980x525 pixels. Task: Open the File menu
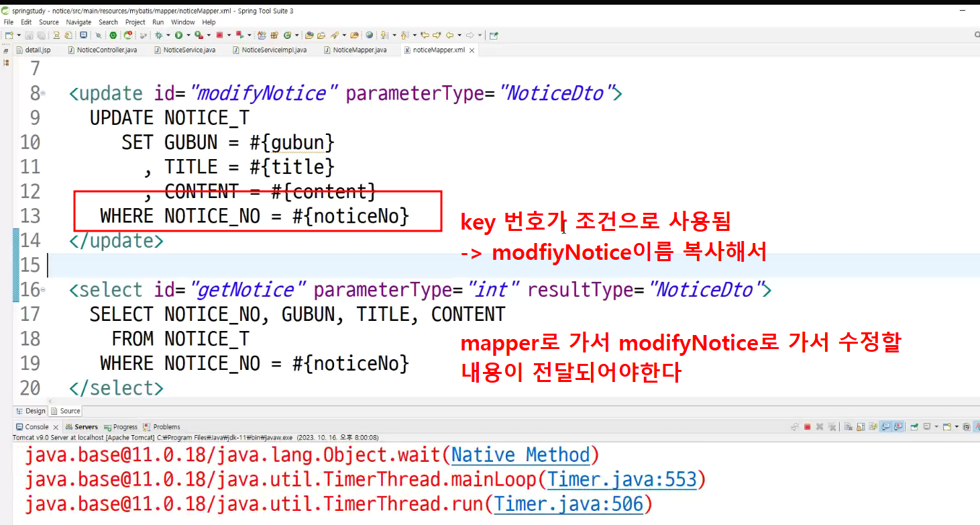coord(9,22)
